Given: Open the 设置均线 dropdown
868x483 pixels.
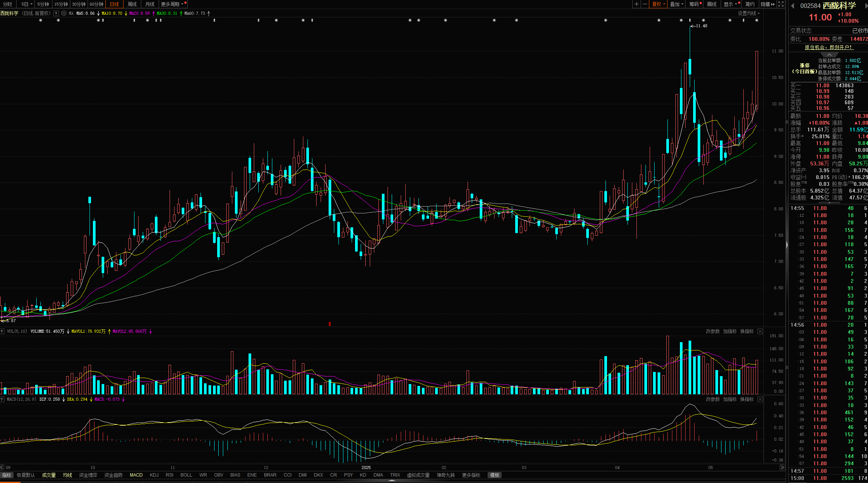Looking at the screenshot, I should [748, 13].
